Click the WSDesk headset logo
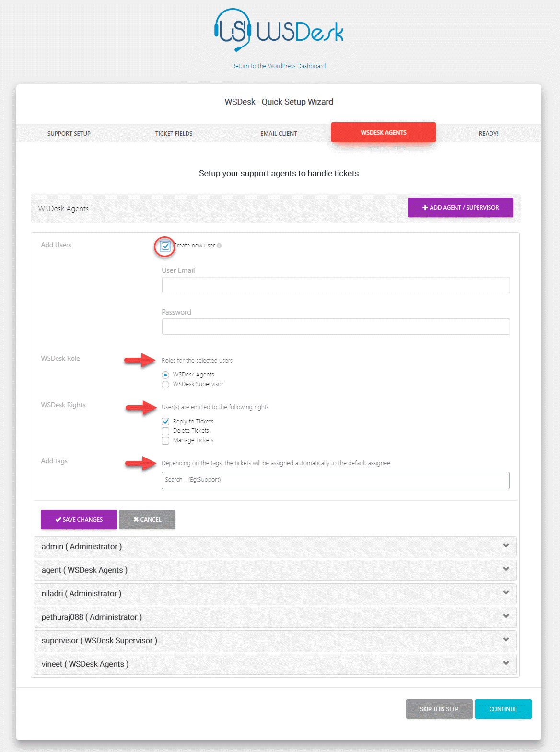 (x=279, y=30)
